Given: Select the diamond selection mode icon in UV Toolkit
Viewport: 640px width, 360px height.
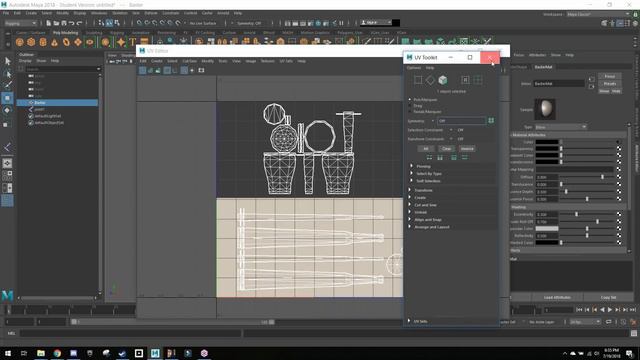Looking at the screenshot, I should pos(430,80).
